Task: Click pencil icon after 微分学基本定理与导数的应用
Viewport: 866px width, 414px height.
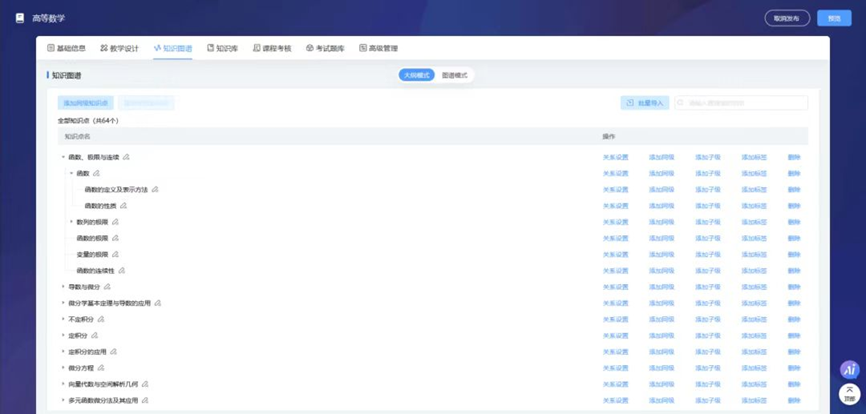Action: 158,303
